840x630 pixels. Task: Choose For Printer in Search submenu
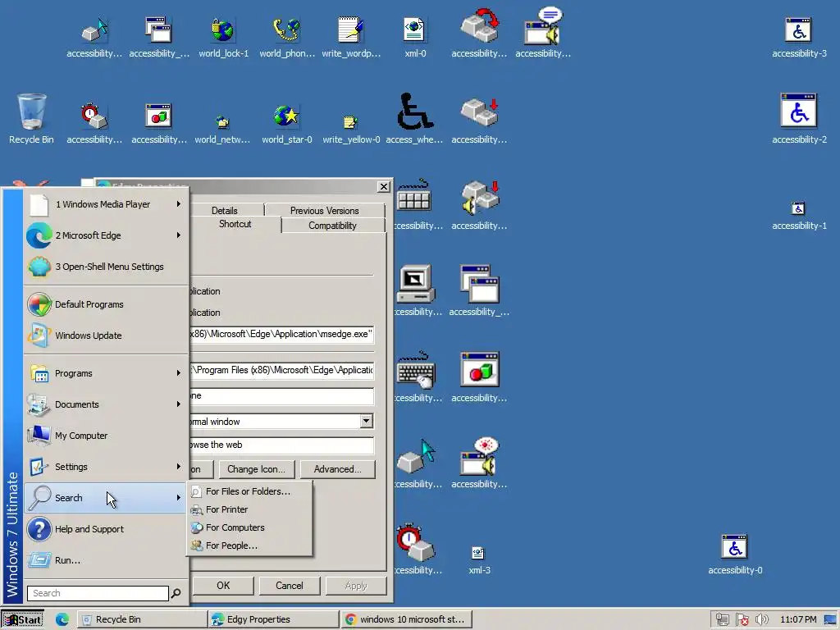[x=249, y=509]
